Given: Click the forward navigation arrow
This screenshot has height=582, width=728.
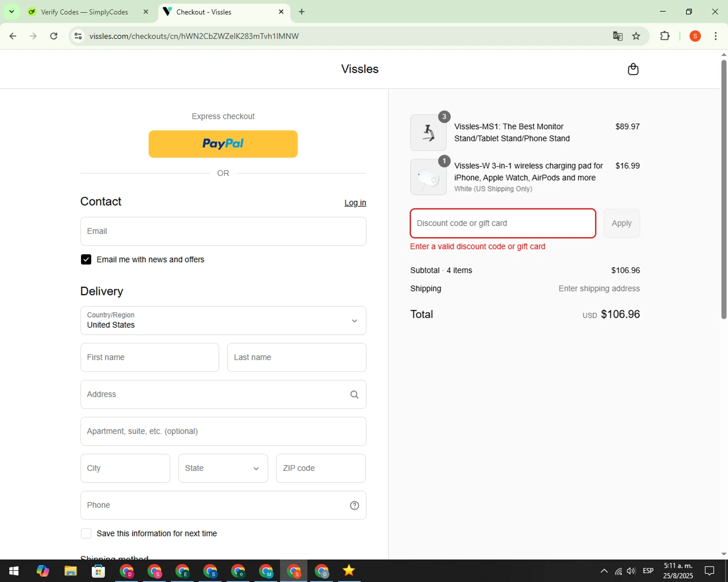Looking at the screenshot, I should pos(33,36).
